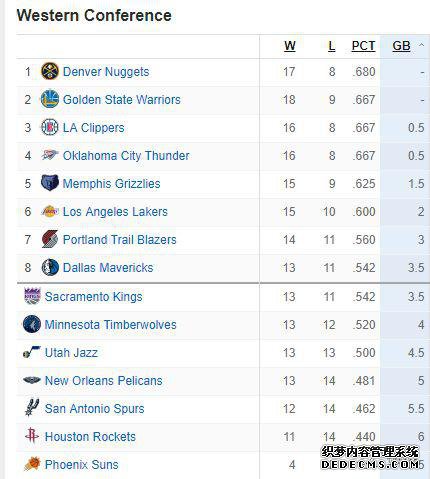Image resolution: width=430 pixels, height=479 pixels.
Task: Click the Denver Nuggets team logo
Action: 50,71
